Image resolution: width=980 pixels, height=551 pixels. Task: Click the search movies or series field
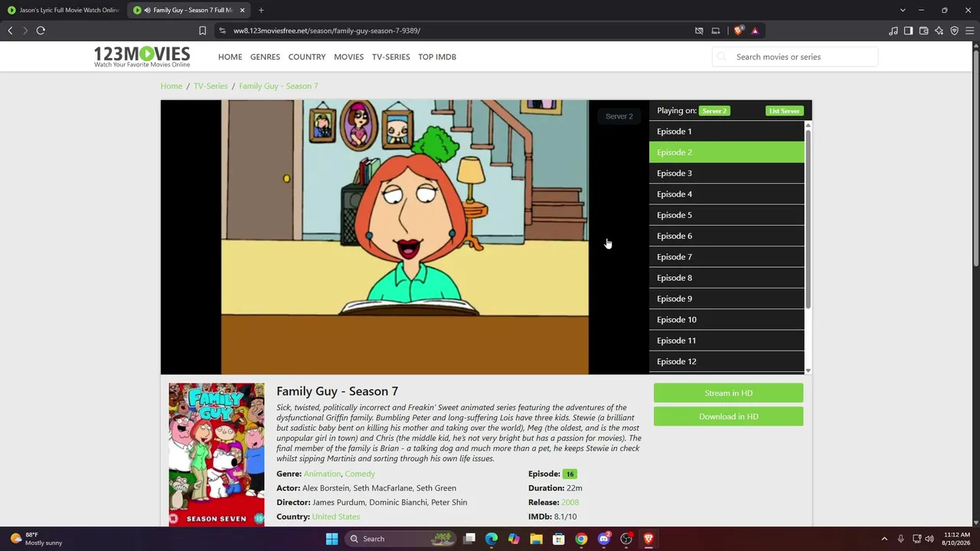tap(795, 57)
